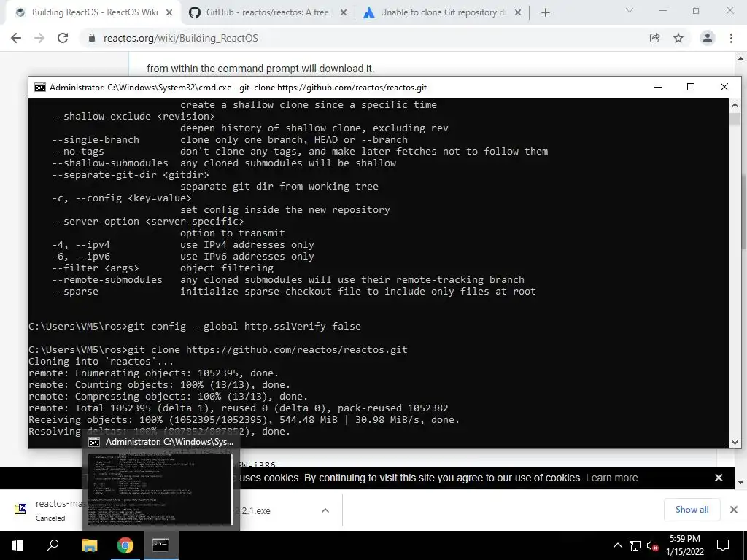
Task: Click the 'Receiving objects: 100%' output line
Action: coord(244,419)
